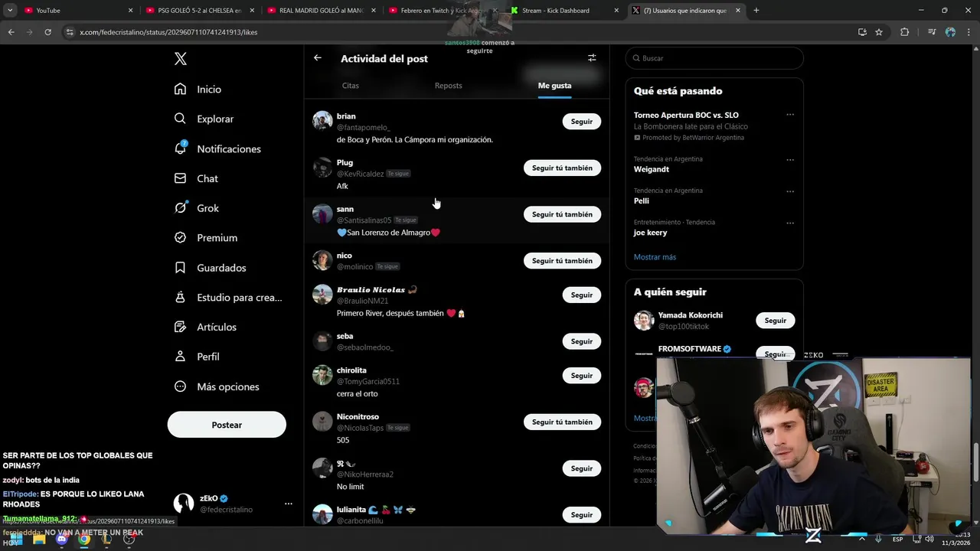980x551 pixels.
Task: Open the FROMSOFTWARE suggested account
Action: point(689,349)
